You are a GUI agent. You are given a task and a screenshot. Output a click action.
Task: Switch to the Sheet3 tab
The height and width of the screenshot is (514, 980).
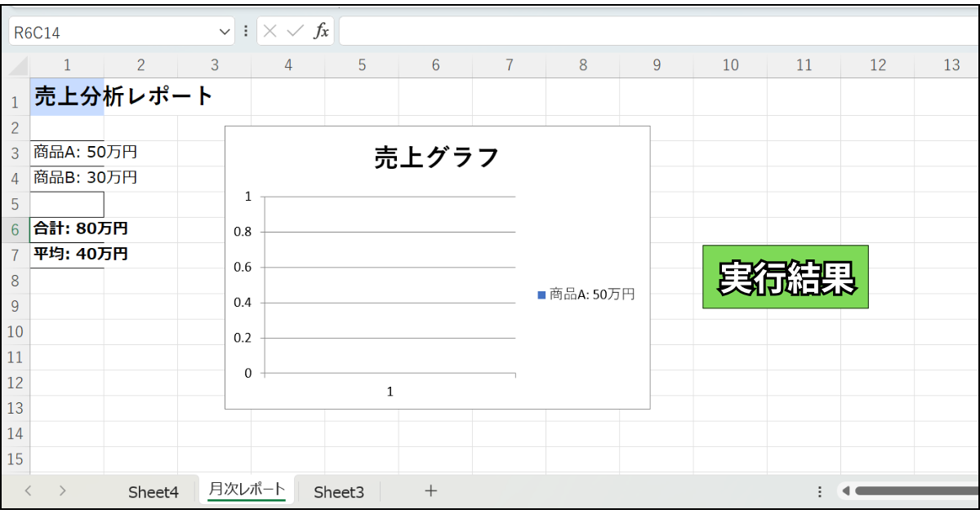click(339, 492)
